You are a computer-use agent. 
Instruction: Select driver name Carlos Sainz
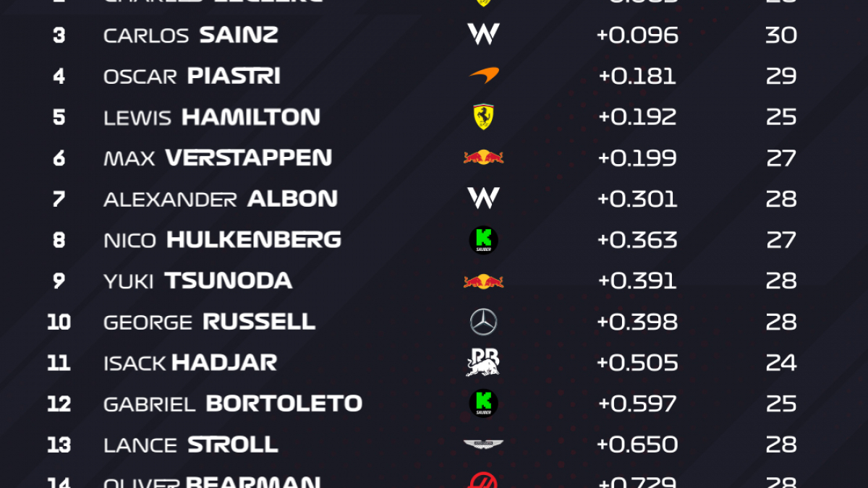[x=191, y=35]
